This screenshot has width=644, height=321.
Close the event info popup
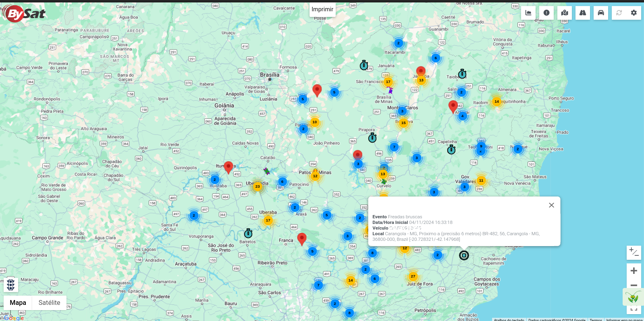(551, 205)
